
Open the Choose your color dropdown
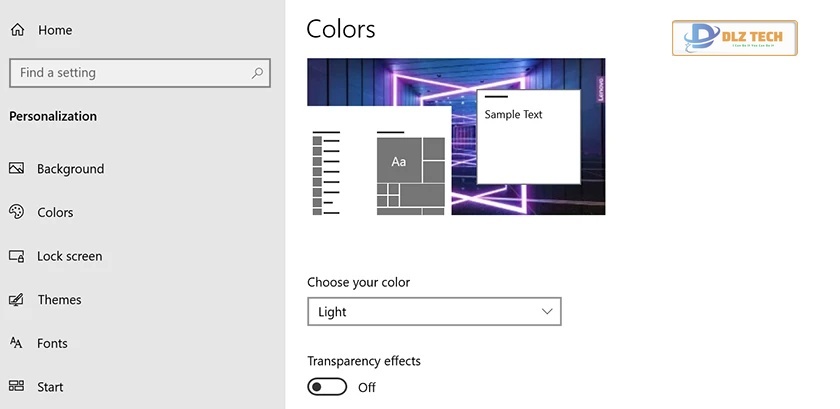tap(433, 312)
